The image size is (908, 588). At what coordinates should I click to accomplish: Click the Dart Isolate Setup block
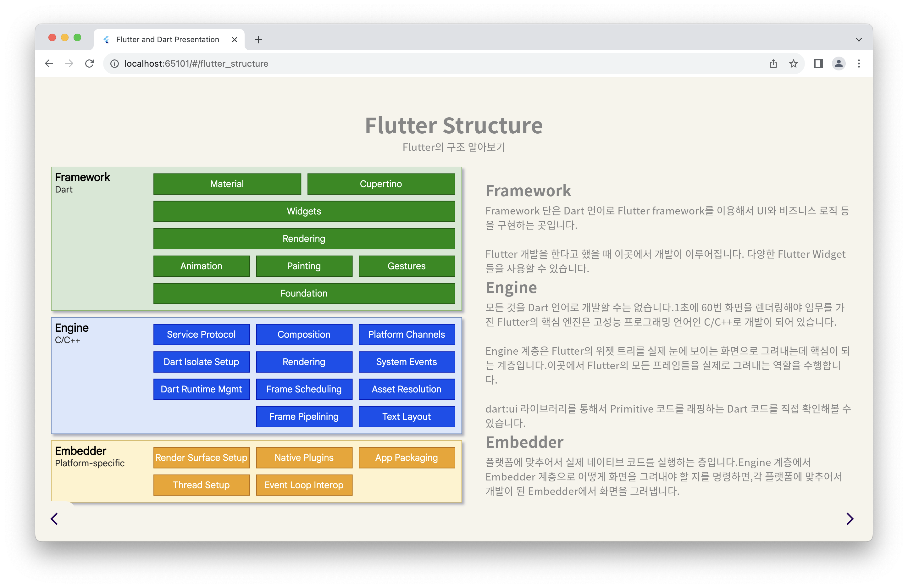coord(202,362)
